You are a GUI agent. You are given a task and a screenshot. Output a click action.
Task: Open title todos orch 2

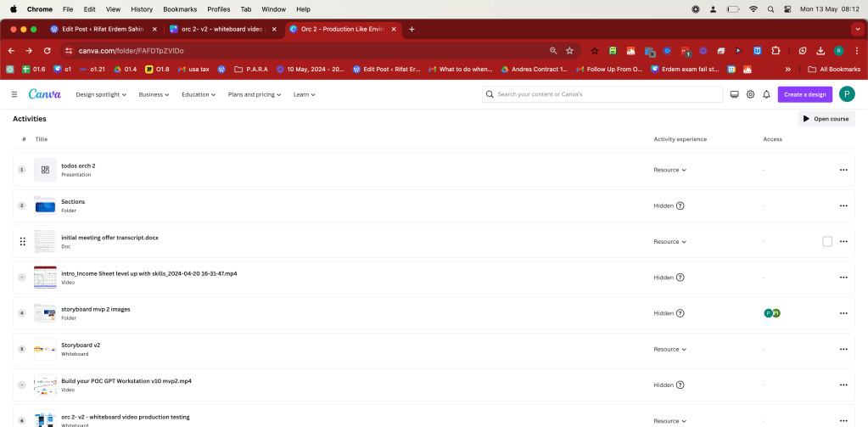(78, 166)
